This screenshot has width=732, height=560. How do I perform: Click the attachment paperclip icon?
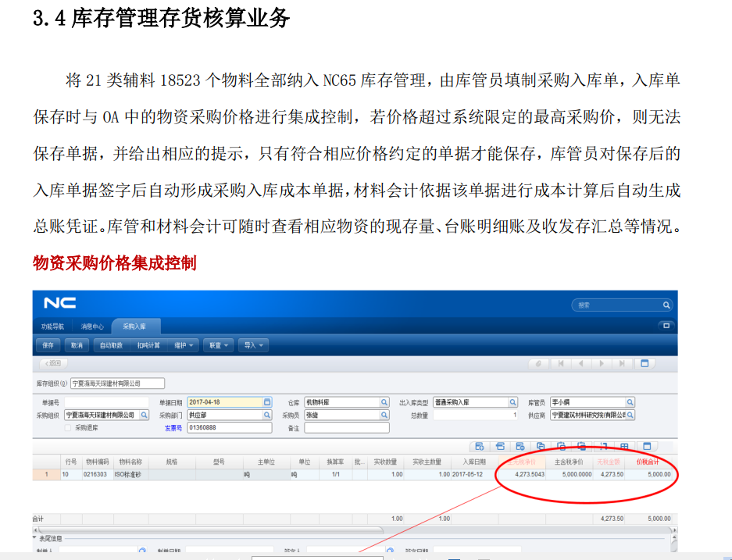(537, 363)
